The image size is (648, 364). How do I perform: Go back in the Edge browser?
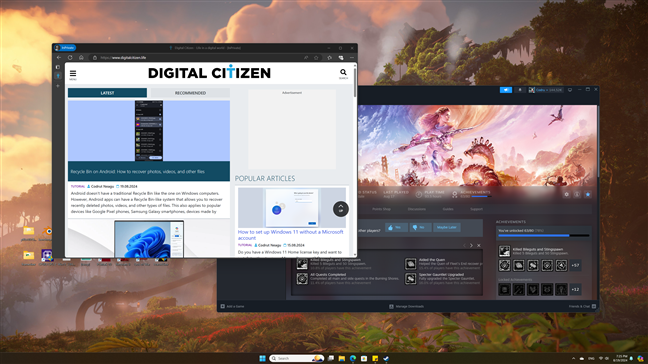coord(59,57)
